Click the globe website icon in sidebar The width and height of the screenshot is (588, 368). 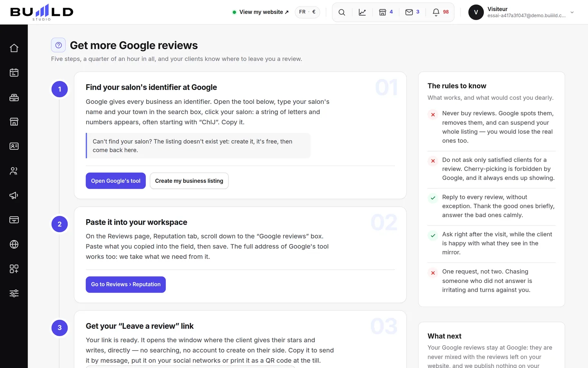pos(14,245)
